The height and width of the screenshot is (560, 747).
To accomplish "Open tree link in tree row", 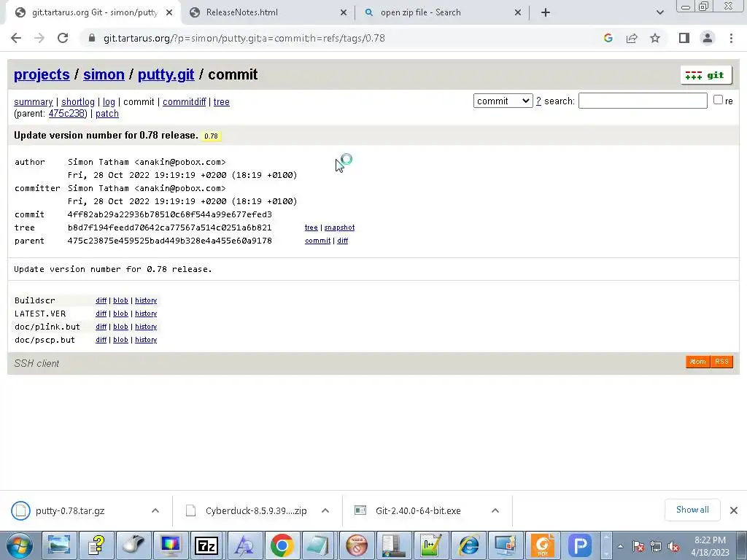I will 311,227.
